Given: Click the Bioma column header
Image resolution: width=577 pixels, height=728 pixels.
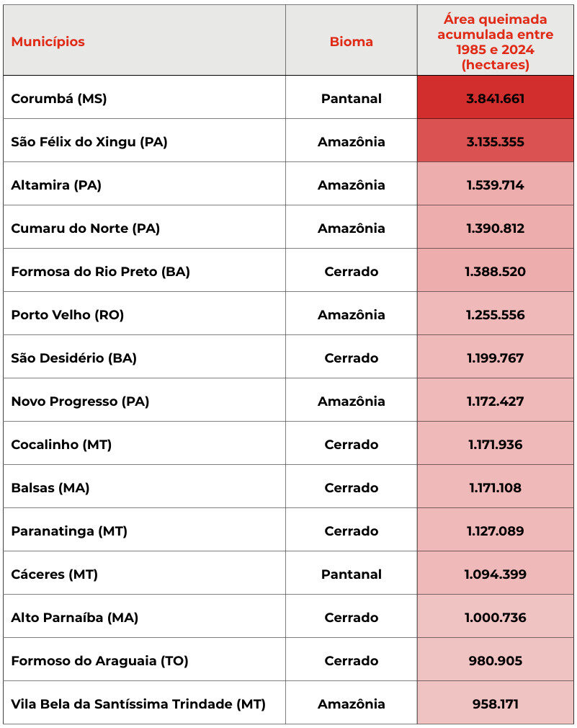Looking at the screenshot, I should pos(351,41).
